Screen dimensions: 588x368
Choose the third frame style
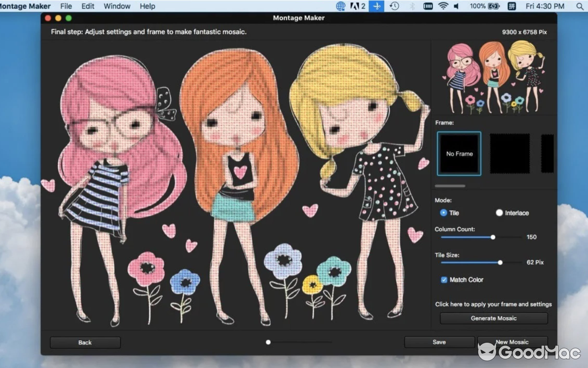pyautogui.click(x=548, y=153)
